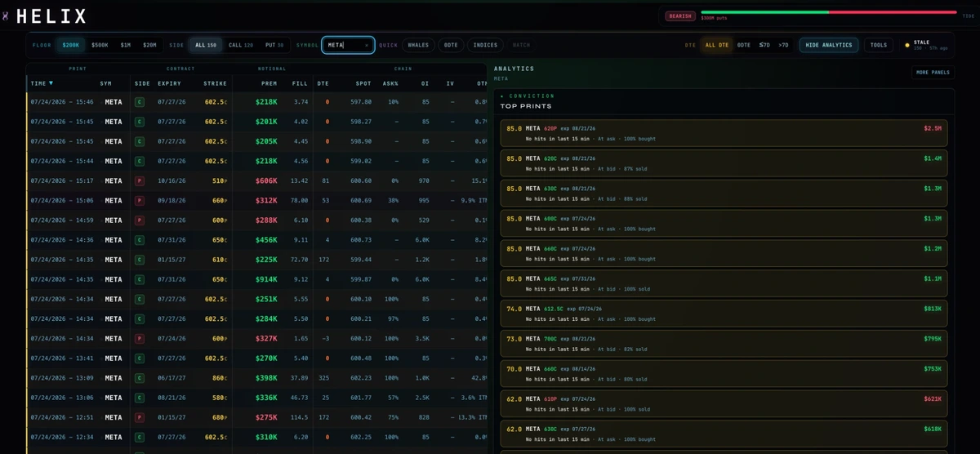Open the MORE PANELS menu
This screenshot has width=980, height=454.
(x=933, y=72)
